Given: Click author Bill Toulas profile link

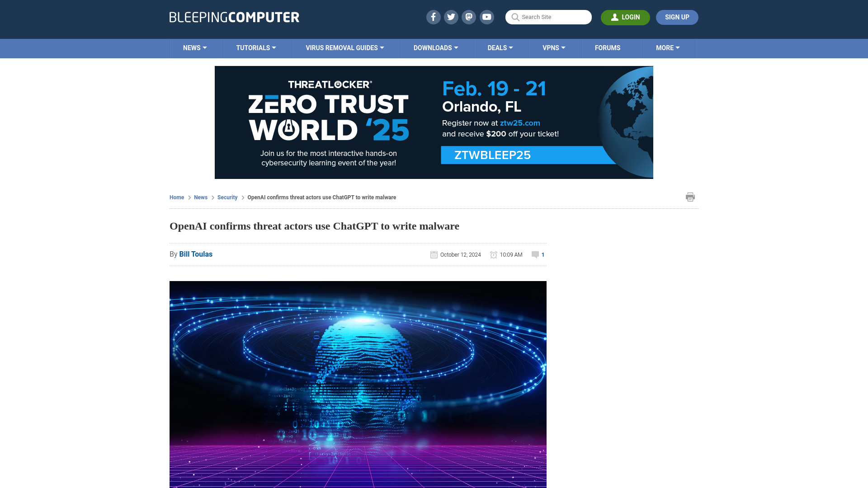Looking at the screenshot, I should (x=196, y=254).
